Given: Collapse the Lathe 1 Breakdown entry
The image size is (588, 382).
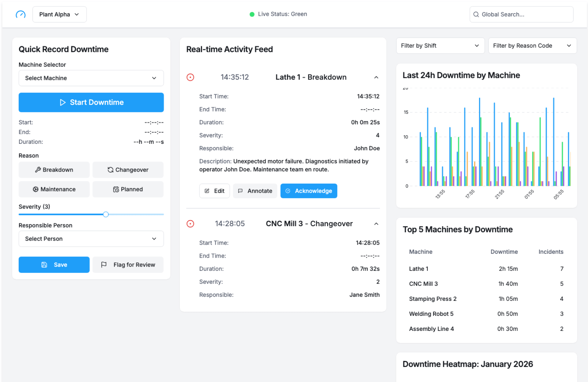Looking at the screenshot, I should [376, 77].
